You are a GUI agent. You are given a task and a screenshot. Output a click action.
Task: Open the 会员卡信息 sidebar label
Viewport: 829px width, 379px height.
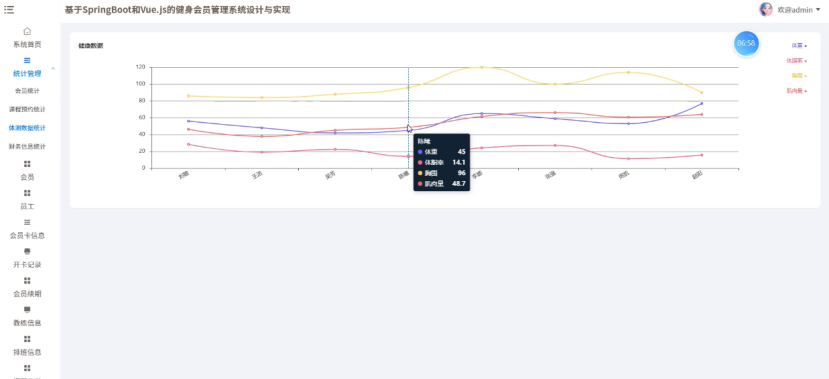click(27, 235)
